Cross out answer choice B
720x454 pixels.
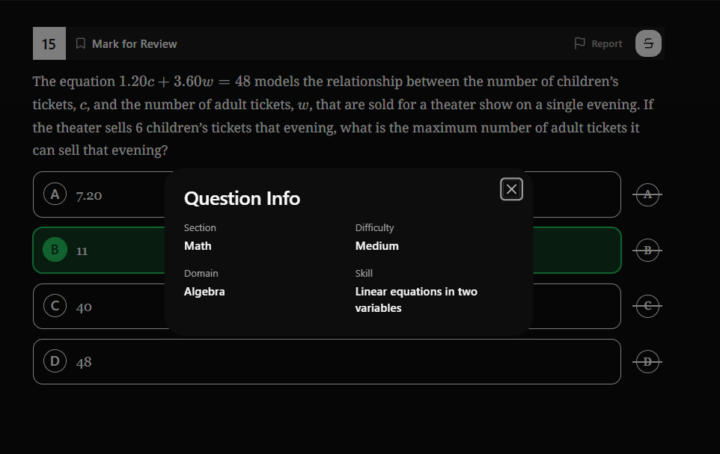click(x=647, y=250)
